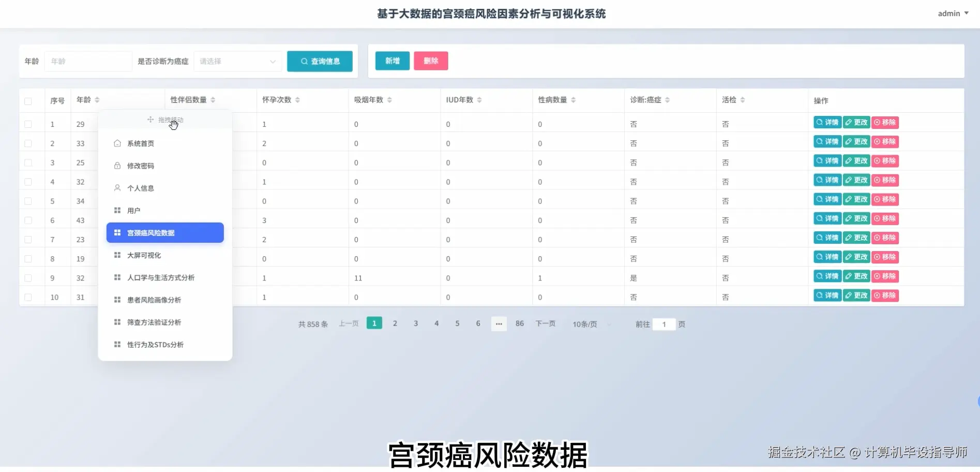Click the person icon beside 个人信息
Viewport: 980px width, 472px height.
(x=117, y=188)
